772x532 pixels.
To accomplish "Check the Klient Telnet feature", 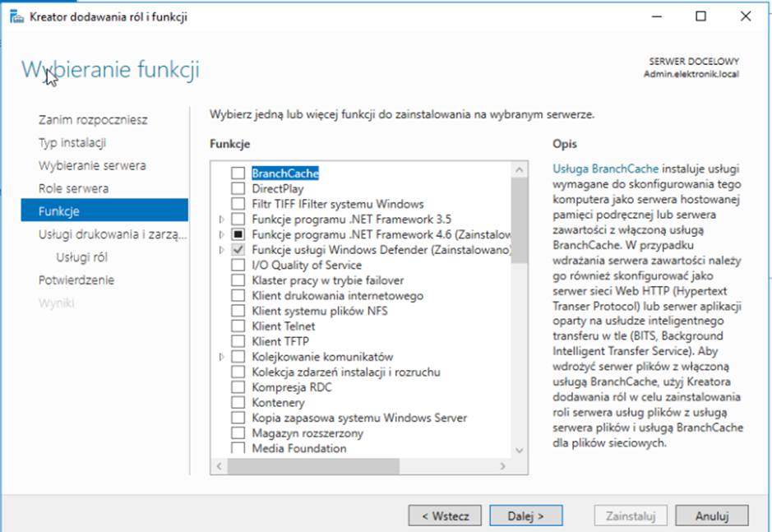I will click(238, 326).
